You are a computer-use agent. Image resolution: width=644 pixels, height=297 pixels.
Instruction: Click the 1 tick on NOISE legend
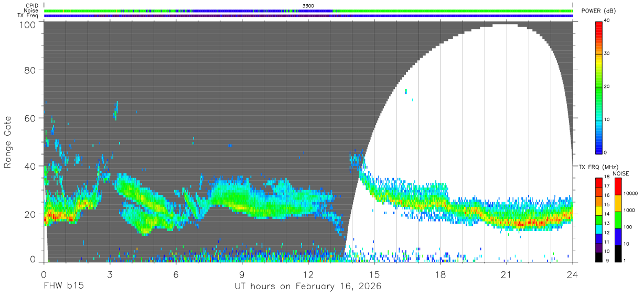[625, 261]
